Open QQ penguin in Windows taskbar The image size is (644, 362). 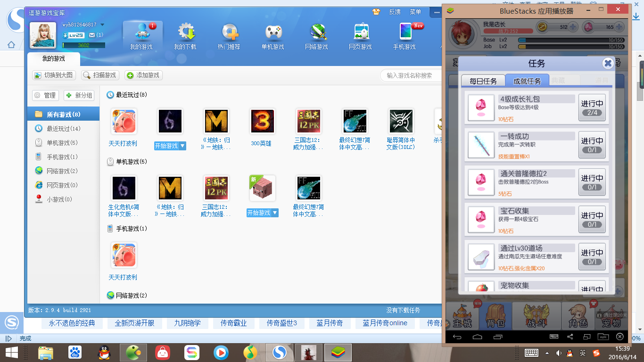(x=105, y=353)
